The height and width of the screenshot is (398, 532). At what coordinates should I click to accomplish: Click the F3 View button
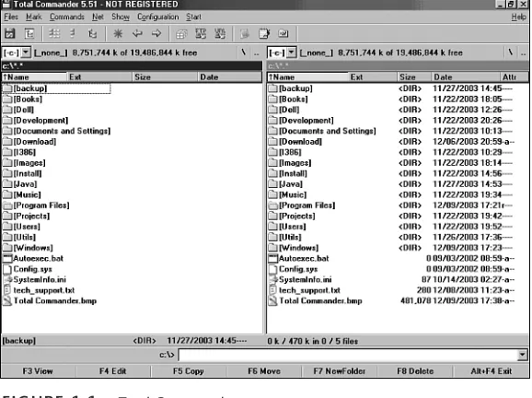(38, 371)
